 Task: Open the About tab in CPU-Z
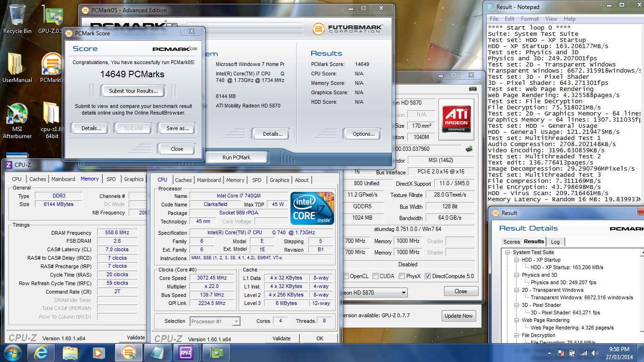302,180
